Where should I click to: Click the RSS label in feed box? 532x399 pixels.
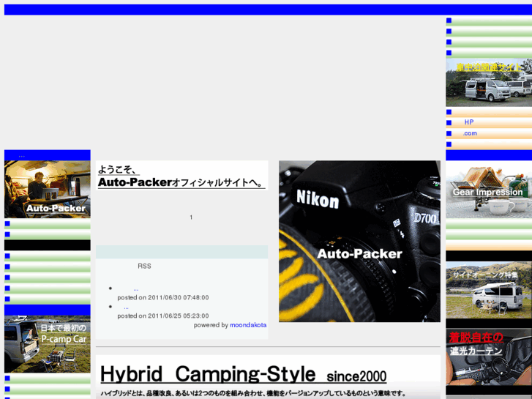pyautogui.click(x=144, y=266)
